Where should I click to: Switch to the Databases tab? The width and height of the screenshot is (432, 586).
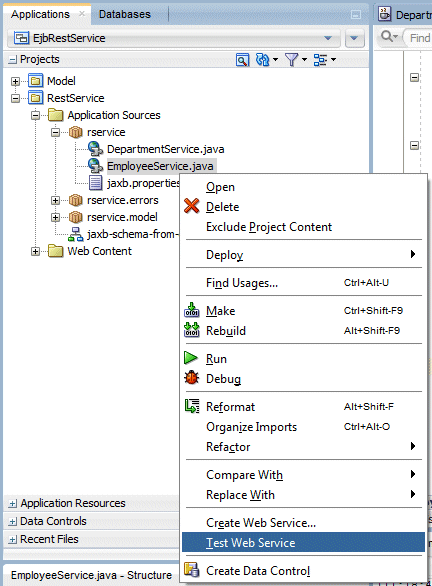coord(125,14)
